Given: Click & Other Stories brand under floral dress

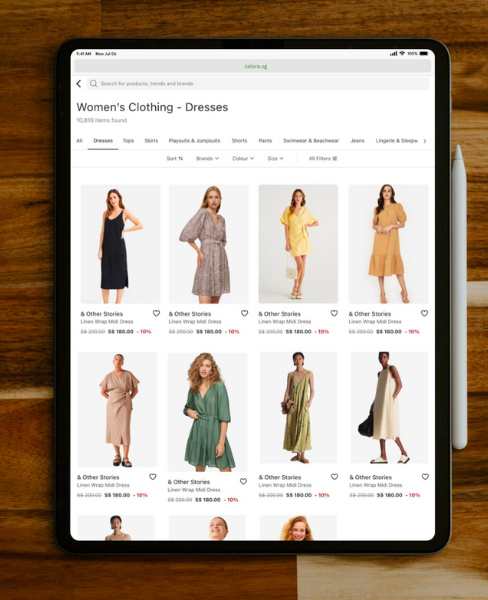Looking at the screenshot, I should coord(190,314).
